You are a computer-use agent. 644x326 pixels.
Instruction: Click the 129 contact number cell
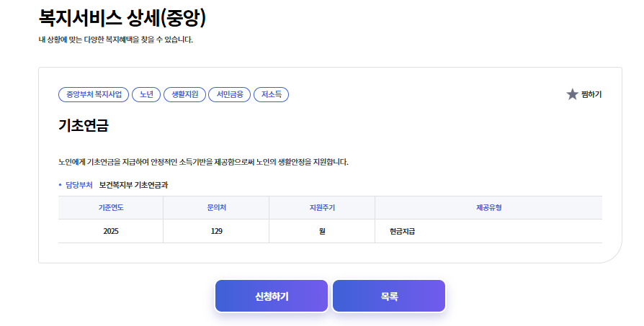[216, 231]
